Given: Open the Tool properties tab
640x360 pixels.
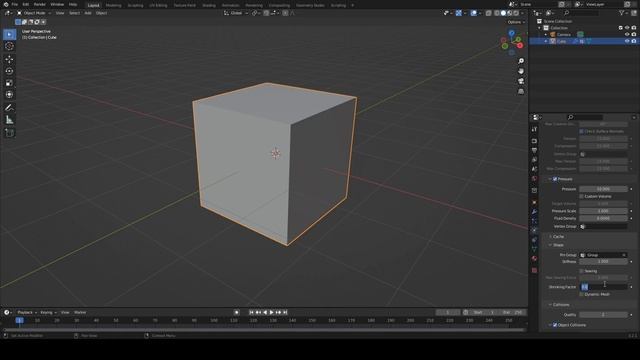Looking at the screenshot, I should 534,129.
